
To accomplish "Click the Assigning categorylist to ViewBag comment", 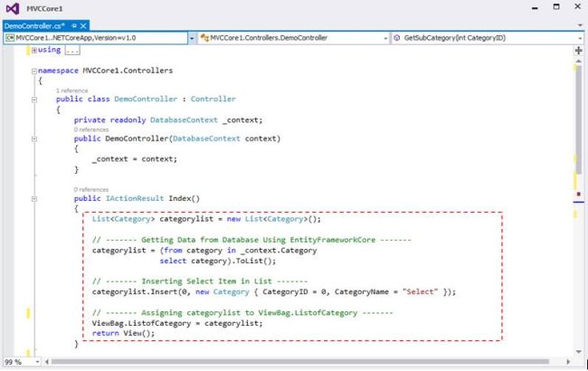I will click(242, 313).
